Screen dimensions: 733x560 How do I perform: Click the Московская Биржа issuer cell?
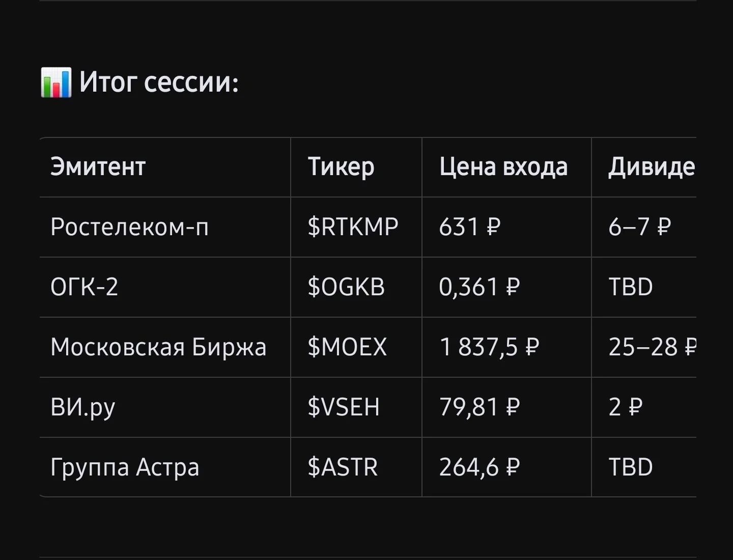158,347
